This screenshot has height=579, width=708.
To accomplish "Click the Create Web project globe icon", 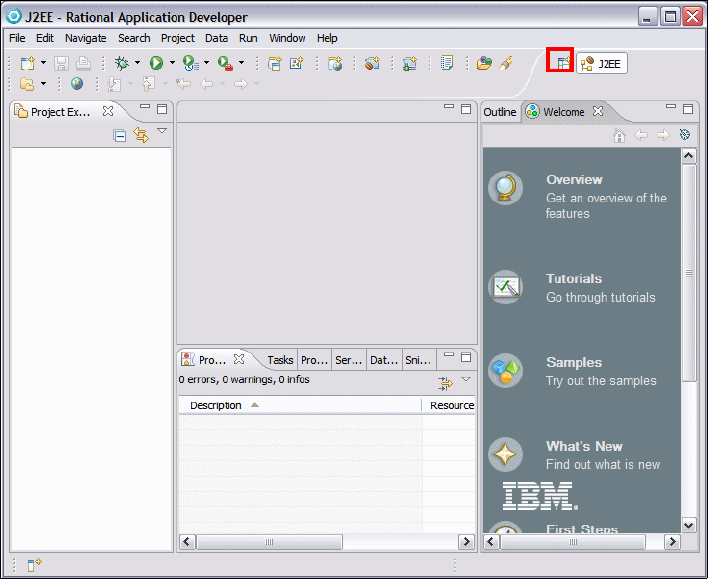I will coord(335,63).
